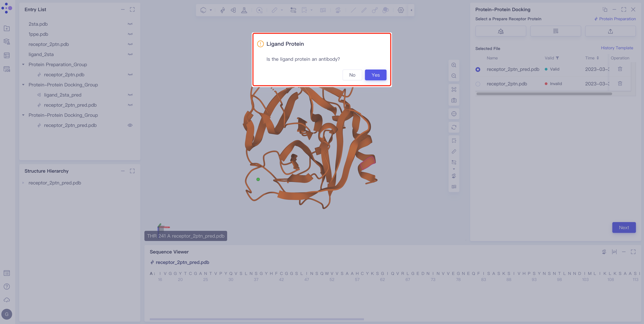
Task: Show 1ppe.pdb in the viewer
Action: pos(130,34)
